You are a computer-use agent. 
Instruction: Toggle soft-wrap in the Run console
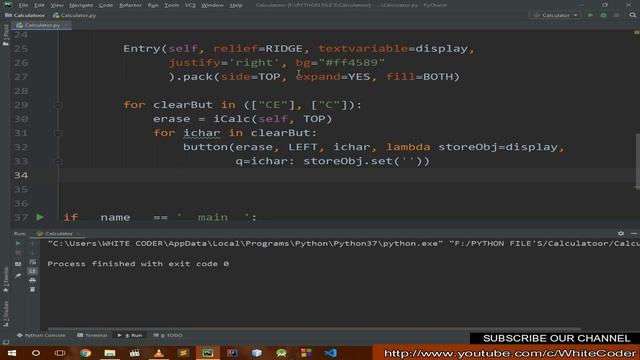33,262
